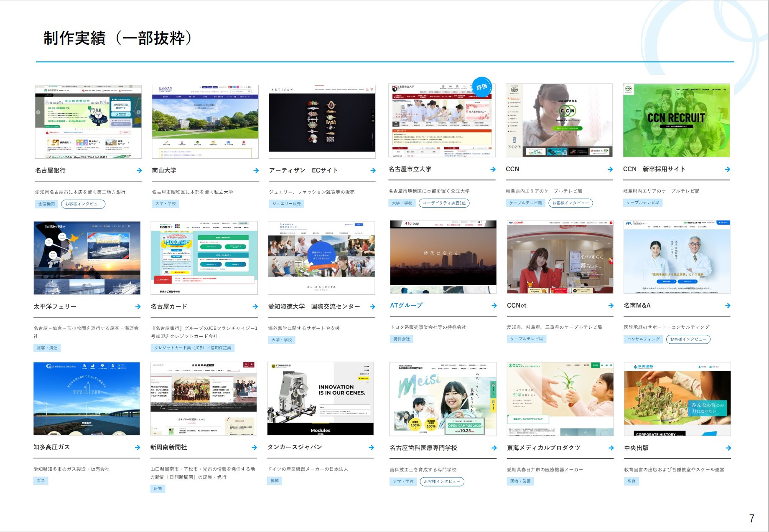The width and height of the screenshot is (769, 532).
Task: Select the 金融機関 category tag
Action: click(x=46, y=204)
